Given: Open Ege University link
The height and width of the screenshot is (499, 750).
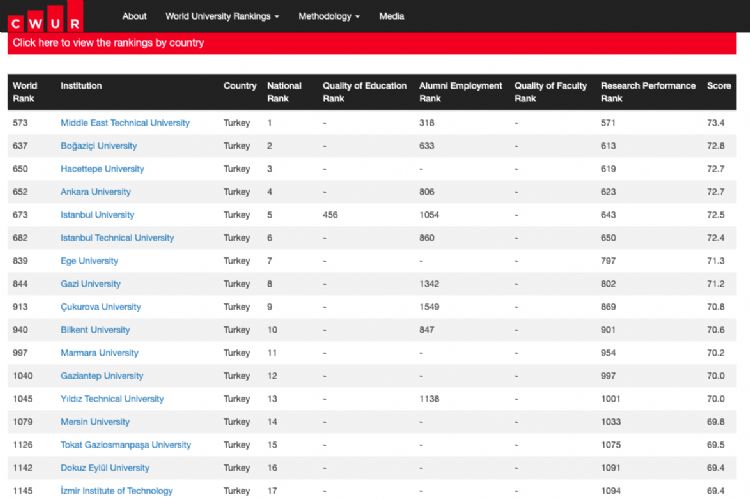Looking at the screenshot, I should point(89,261).
